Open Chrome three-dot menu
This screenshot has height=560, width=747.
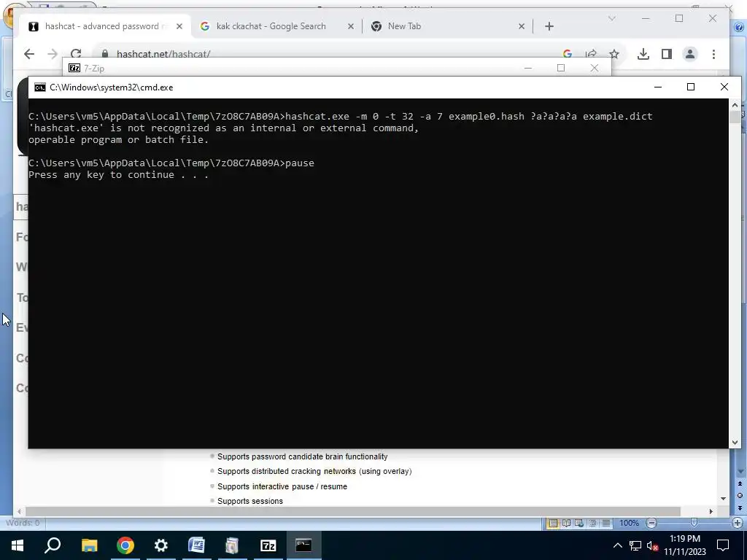coord(713,54)
